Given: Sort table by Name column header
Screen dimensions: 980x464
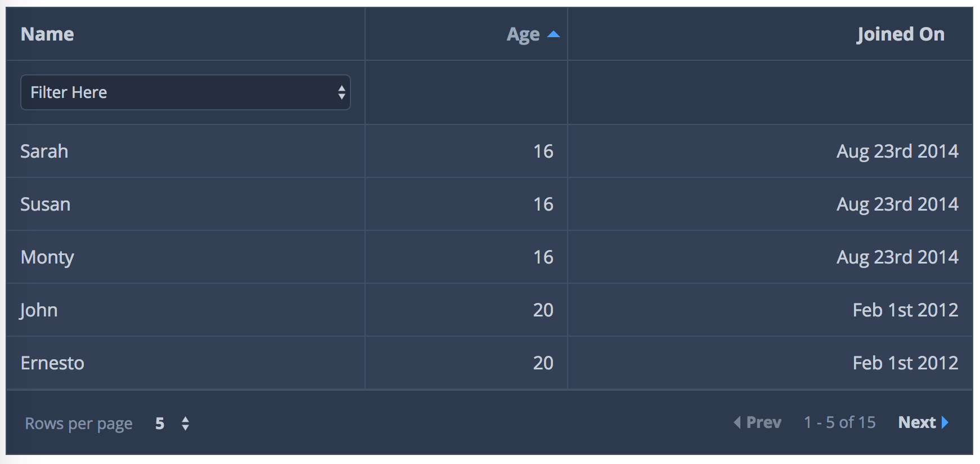Looking at the screenshot, I should coord(47,34).
